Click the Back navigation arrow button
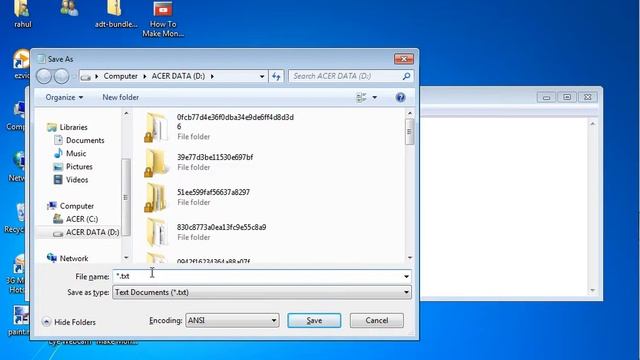Viewport: 640px width, 360px height. click(44, 76)
